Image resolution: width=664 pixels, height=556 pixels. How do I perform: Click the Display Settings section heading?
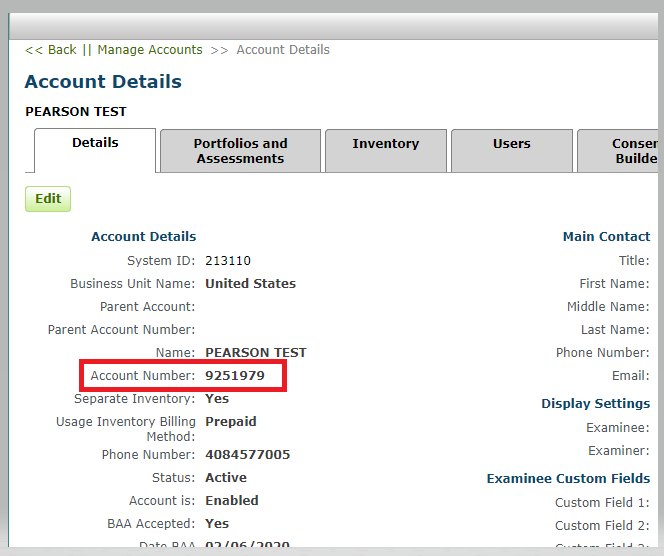(595, 404)
